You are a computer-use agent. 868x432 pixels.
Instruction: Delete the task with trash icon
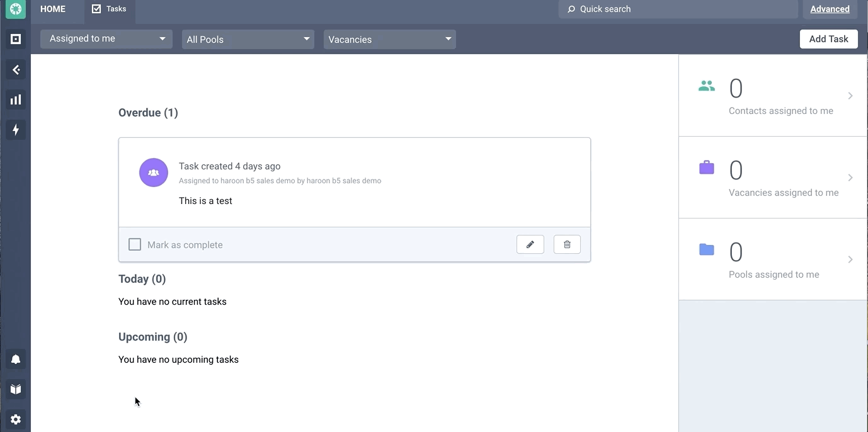coord(567,244)
